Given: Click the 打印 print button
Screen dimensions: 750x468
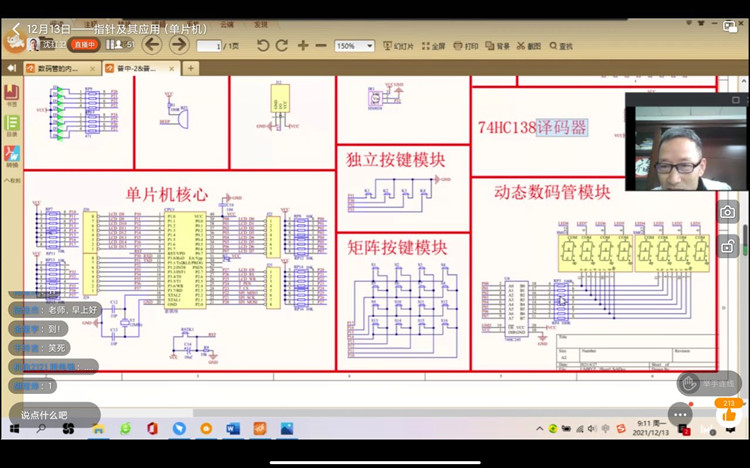Looking at the screenshot, I should click(x=466, y=46).
